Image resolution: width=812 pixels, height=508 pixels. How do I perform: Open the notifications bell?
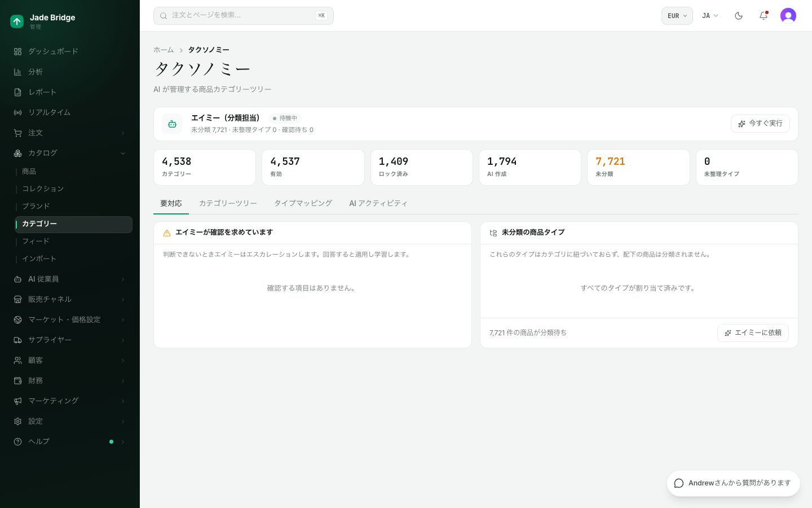(764, 16)
